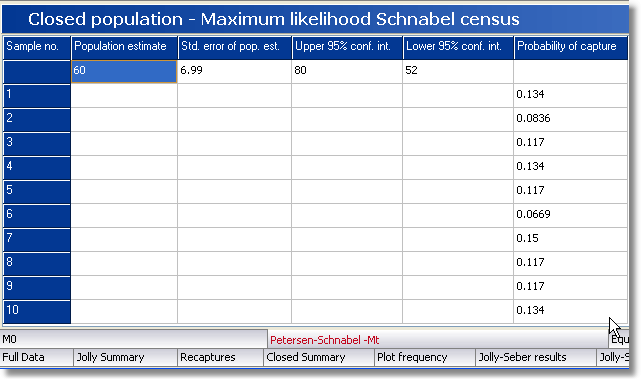Screen dimensions: 641x381
Task: Click the Population estimate column header
Action: click(x=124, y=47)
